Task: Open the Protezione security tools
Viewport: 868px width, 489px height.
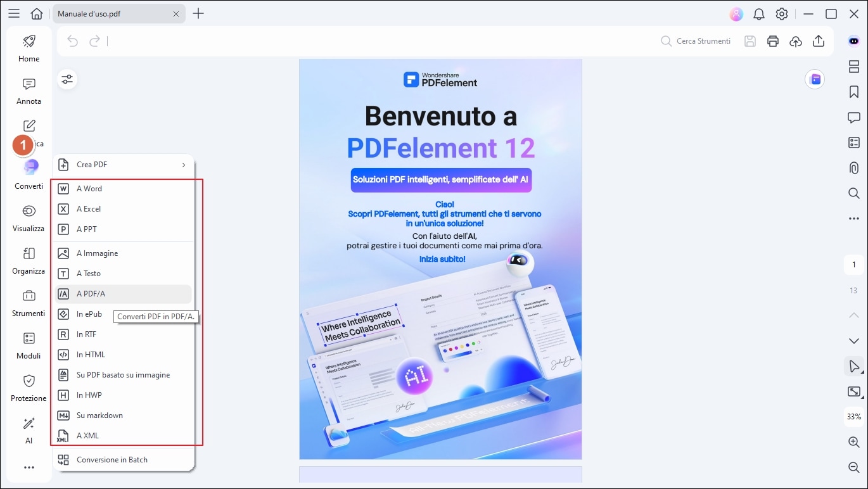Action: (28, 388)
